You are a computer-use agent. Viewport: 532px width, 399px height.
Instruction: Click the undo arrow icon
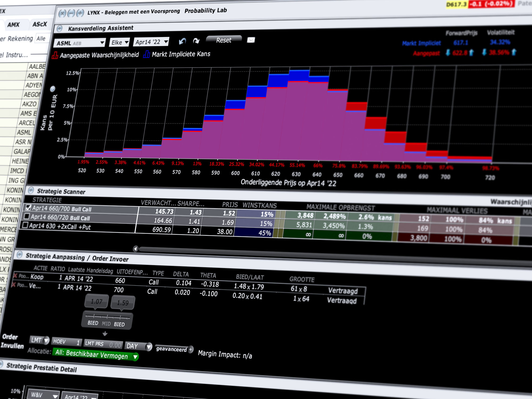(x=182, y=41)
